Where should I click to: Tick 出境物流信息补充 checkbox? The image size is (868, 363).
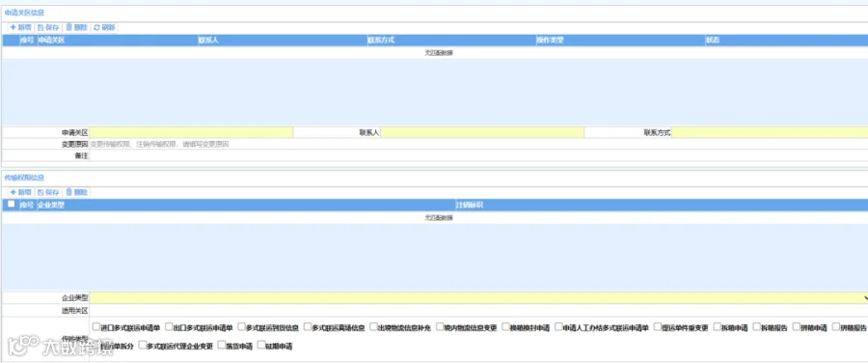(373, 327)
